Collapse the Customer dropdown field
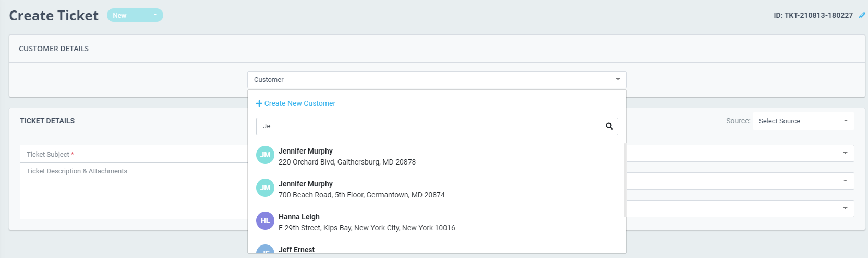Image resolution: width=868 pixels, height=258 pixels. (x=618, y=80)
